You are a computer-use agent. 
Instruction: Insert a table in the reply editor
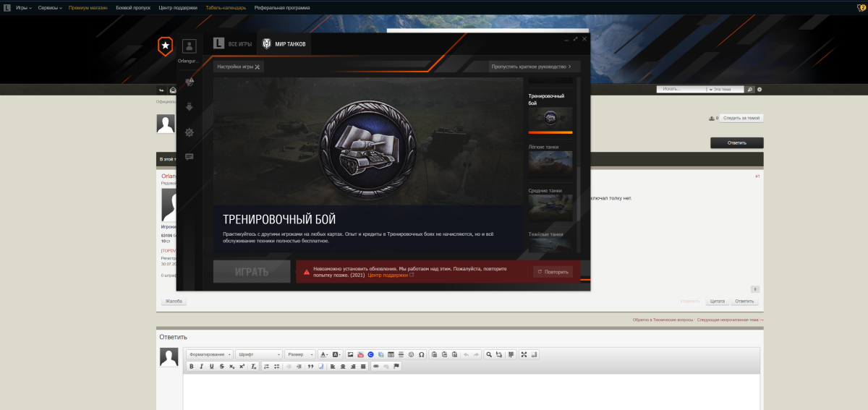391,354
